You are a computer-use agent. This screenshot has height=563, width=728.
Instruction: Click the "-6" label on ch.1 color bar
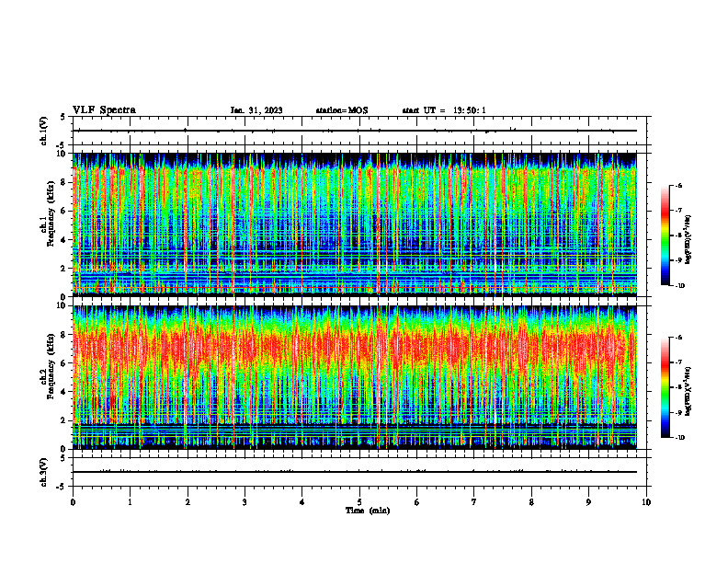pos(678,186)
